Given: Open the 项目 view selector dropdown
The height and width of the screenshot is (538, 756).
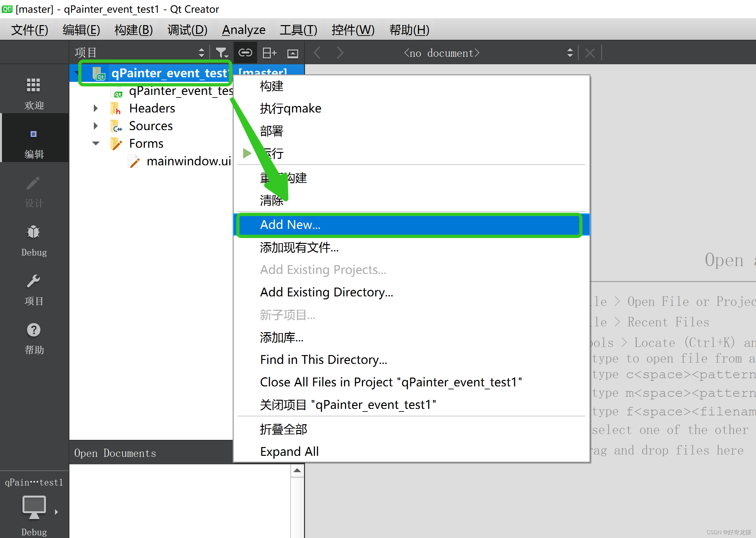Looking at the screenshot, I should pos(139,53).
